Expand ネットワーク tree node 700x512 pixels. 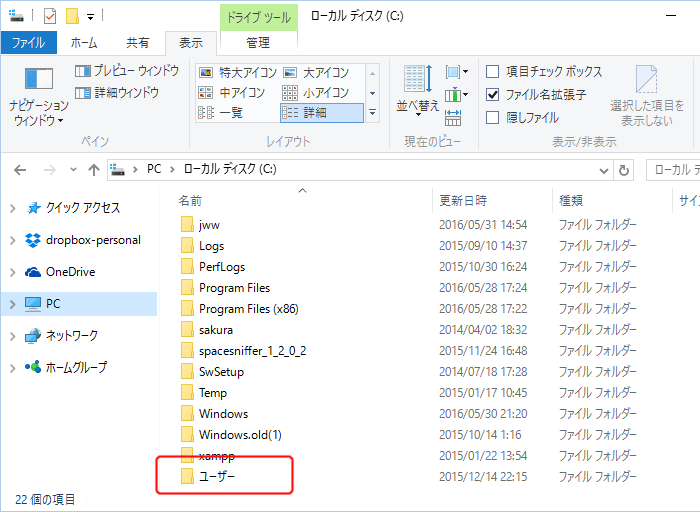click(12, 336)
